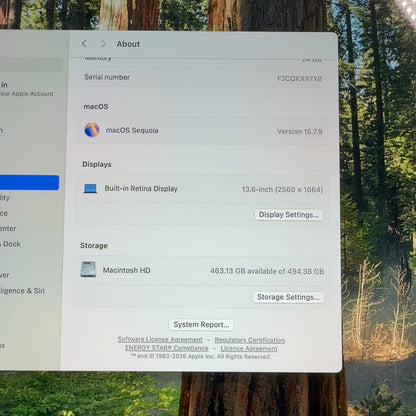Click the macOS Sequoia logo icon
Screen dimensions: 416x416
click(92, 130)
